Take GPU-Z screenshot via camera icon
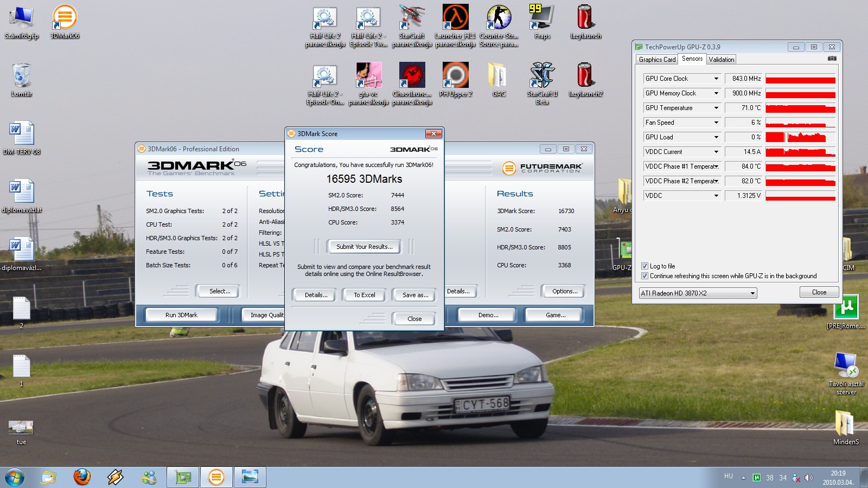Image resolution: width=868 pixels, height=488 pixels. [832, 59]
